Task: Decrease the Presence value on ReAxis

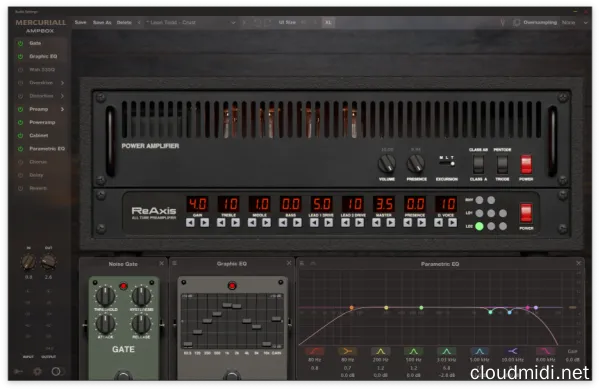Action: (x=408, y=223)
